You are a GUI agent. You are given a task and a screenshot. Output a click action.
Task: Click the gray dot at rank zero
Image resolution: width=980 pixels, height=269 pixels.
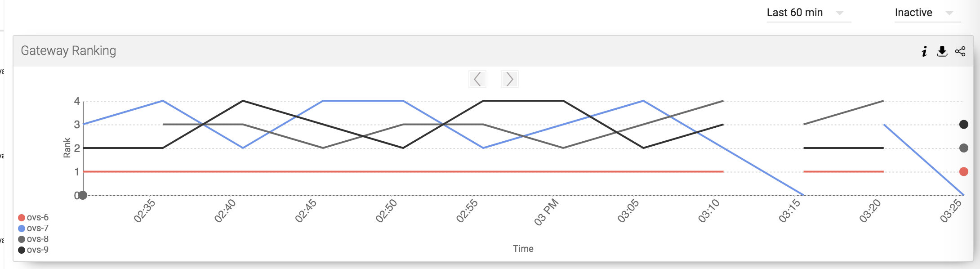[x=83, y=195]
